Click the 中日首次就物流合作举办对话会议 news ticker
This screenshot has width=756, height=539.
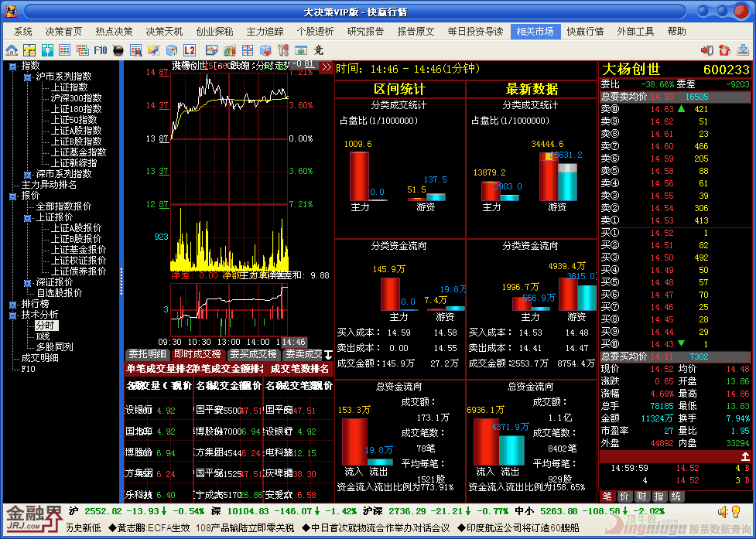pos(375,528)
